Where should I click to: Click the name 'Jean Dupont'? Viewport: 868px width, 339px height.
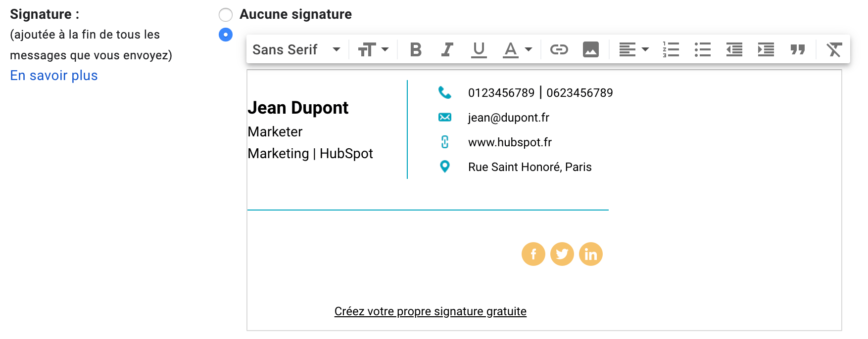point(298,108)
